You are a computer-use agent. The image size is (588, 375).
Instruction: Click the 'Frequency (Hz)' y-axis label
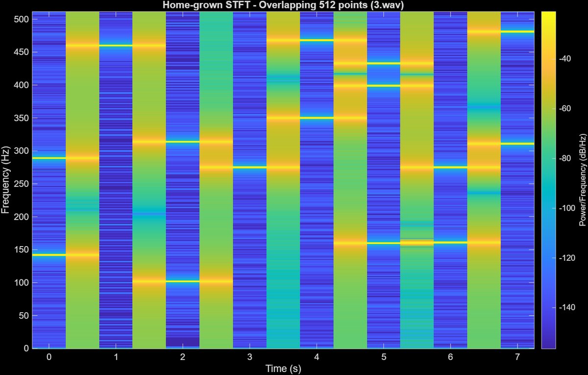[5, 179]
